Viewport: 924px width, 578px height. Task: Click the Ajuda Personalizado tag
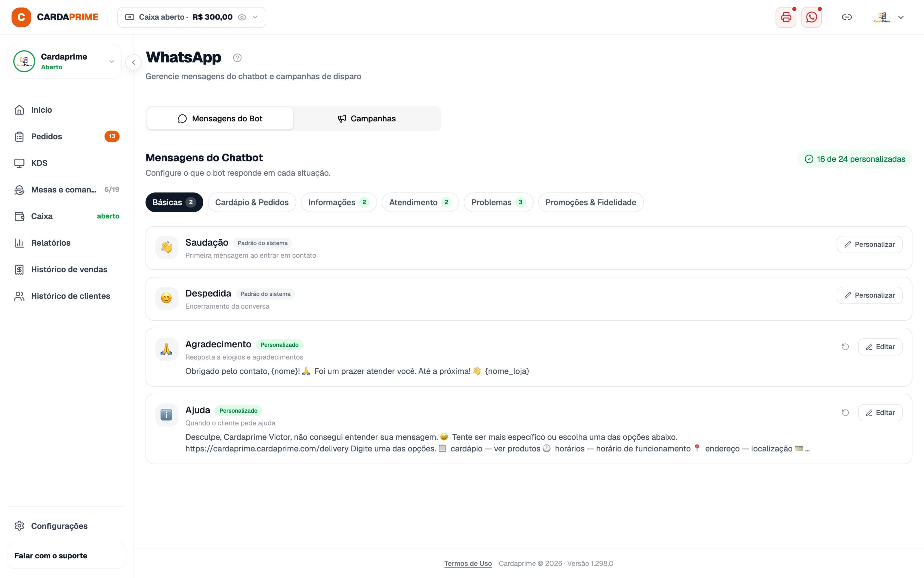238,411
